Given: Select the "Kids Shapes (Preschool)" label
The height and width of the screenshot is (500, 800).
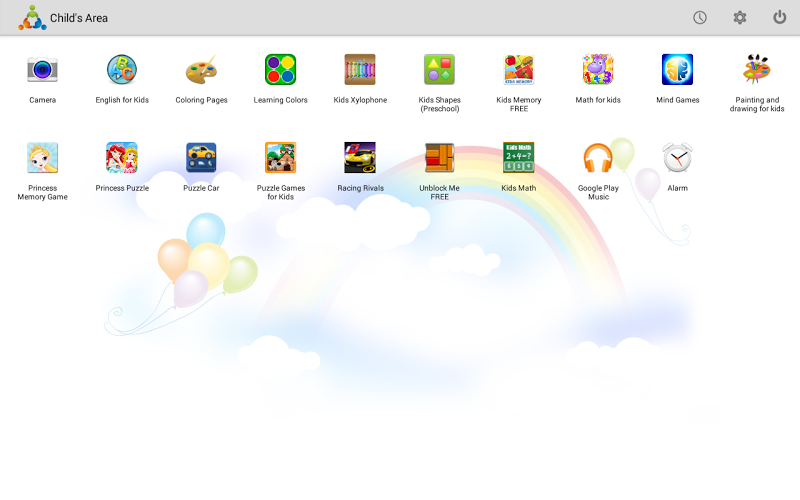Looking at the screenshot, I should click(x=439, y=105).
